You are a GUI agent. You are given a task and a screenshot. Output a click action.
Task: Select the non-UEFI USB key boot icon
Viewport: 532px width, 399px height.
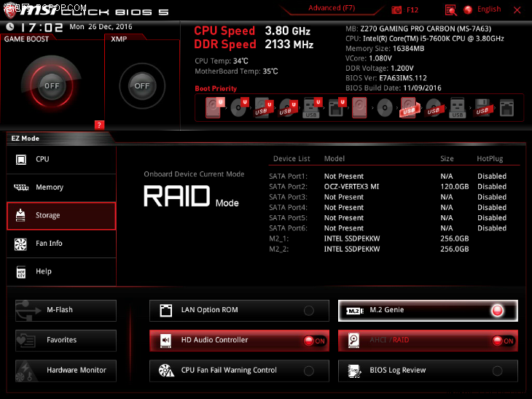click(458, 108)
